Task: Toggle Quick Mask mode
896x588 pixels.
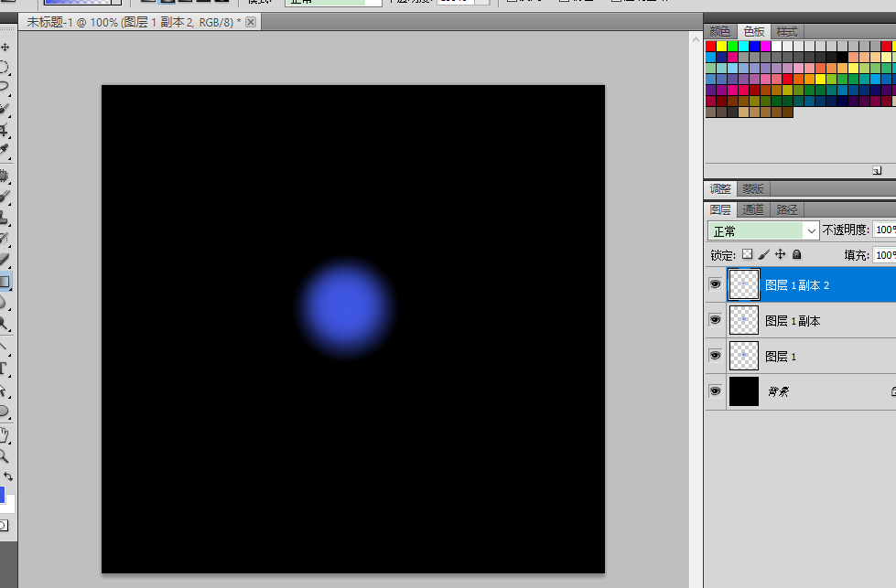Action: pos(4,526)
